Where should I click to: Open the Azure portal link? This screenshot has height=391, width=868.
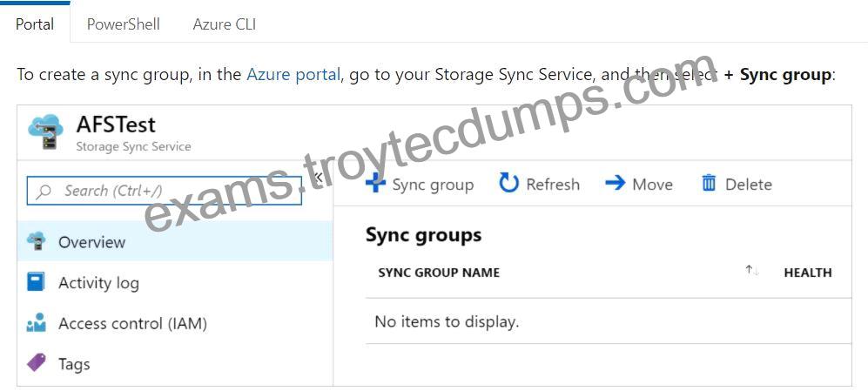[x=293, y=74]
